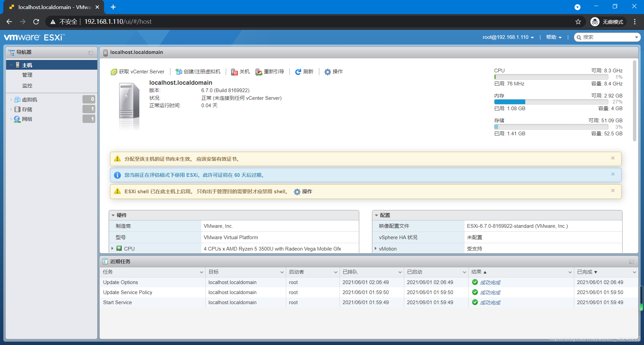
Task: Click the gear icon in ESXi shell warning
Action: point(297,192)
